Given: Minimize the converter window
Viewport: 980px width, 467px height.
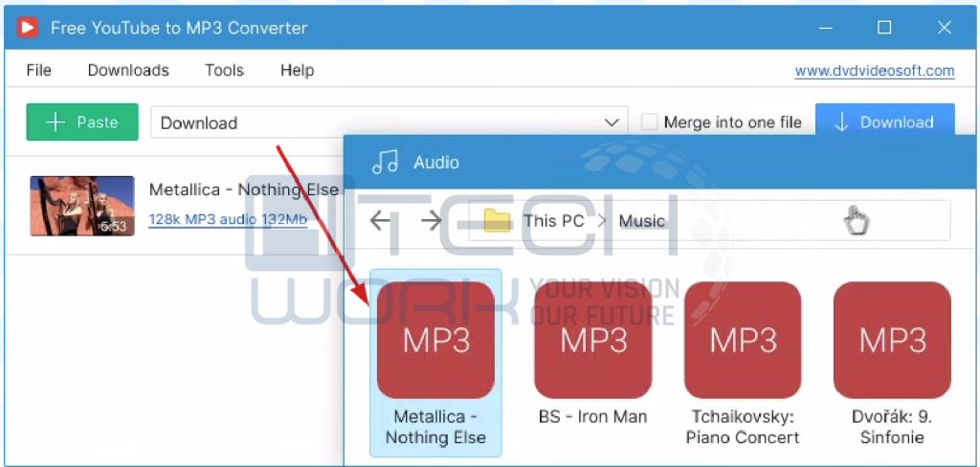Looking at the screenshot, I should click(x=826, y=27).
